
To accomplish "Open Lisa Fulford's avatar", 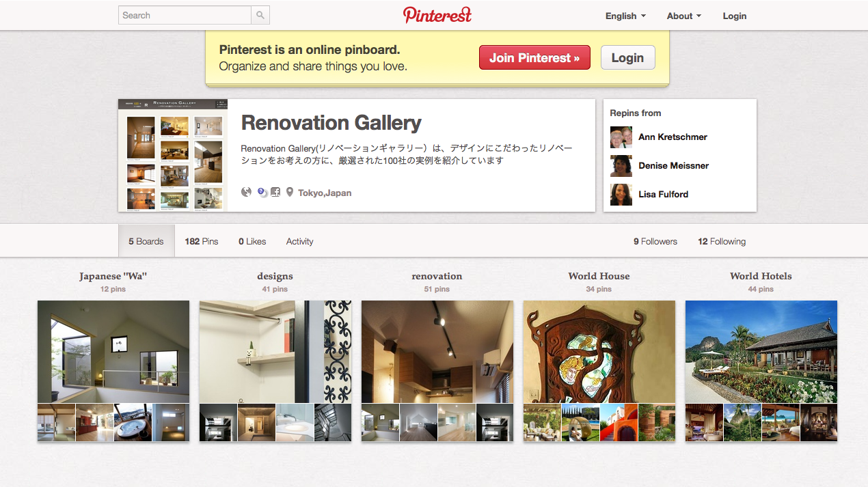I will tap(621, 194).
